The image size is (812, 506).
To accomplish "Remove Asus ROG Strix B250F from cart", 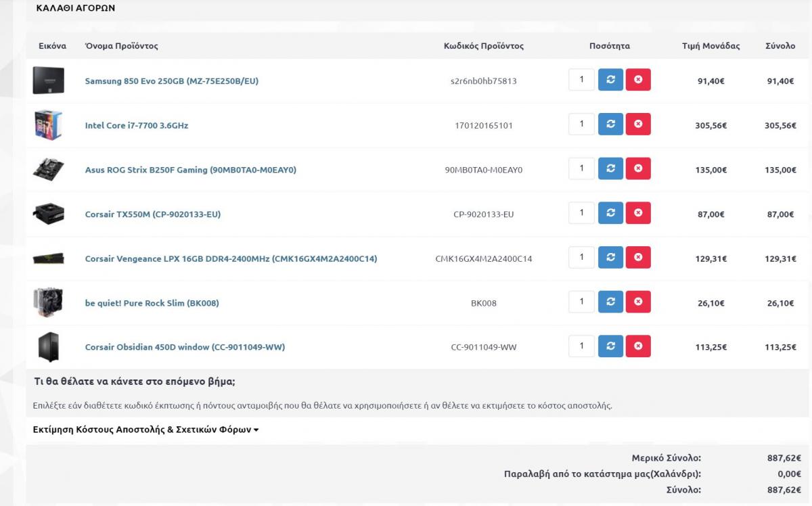I will point(638,168).
